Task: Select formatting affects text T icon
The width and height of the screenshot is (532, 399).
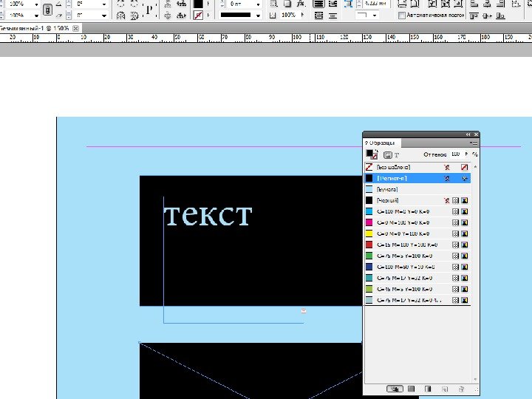Action: click(x=397, y=155)
